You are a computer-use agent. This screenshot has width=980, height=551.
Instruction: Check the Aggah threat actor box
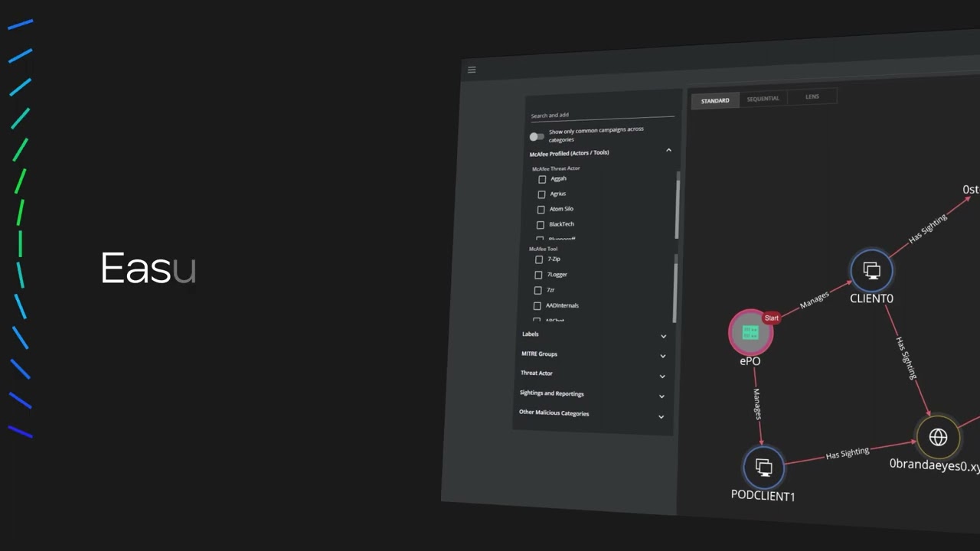click(x=542, y=179)
